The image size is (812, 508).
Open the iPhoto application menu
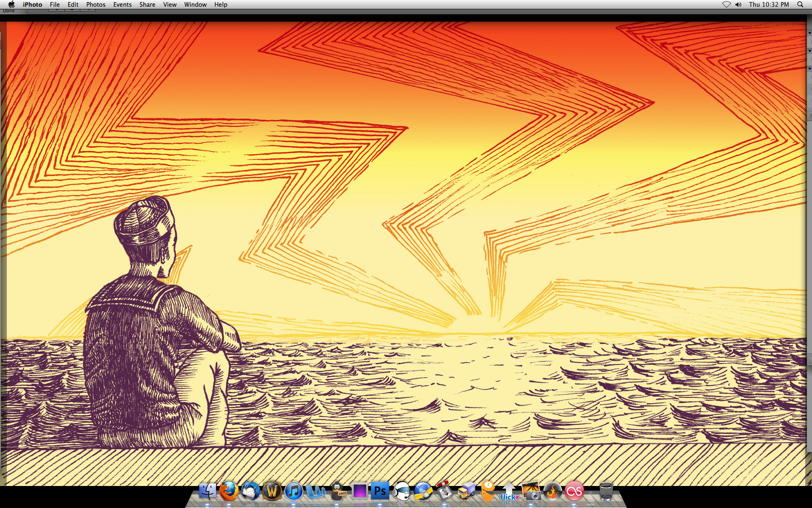coord(33,5)
